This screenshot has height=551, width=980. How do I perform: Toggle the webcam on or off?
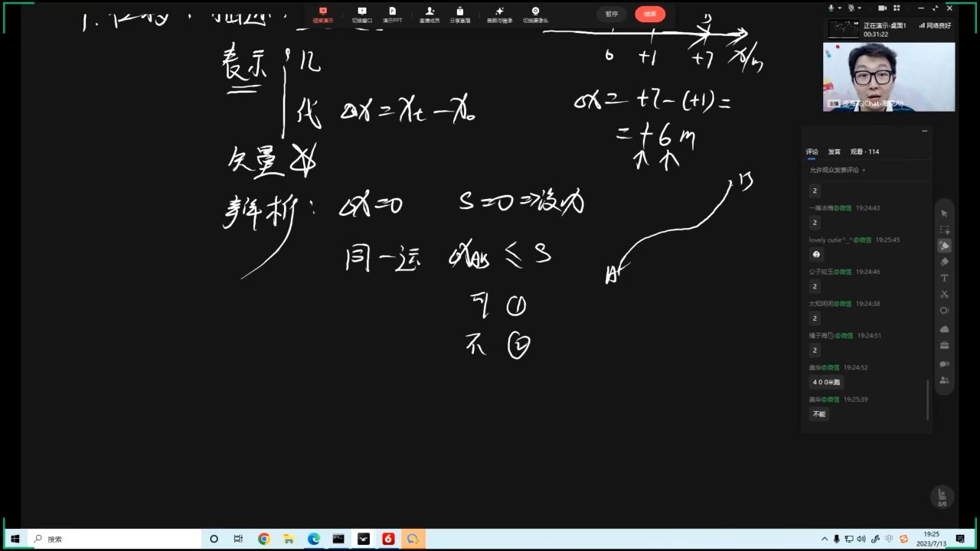(x=851, y=8)
